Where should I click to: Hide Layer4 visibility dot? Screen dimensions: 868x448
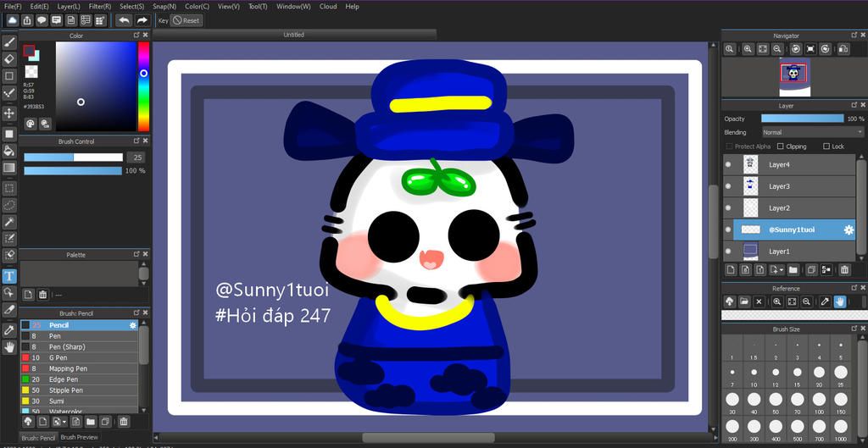728,165
